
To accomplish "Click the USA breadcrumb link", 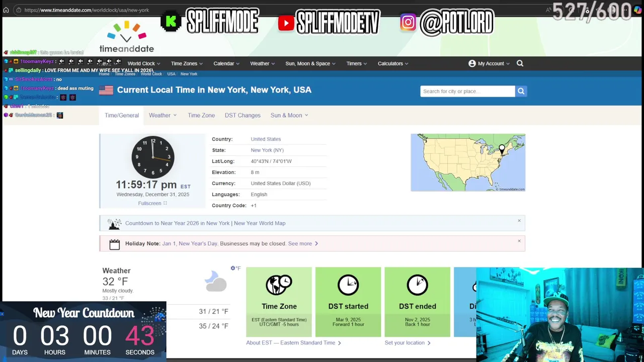I will point(171,74).
